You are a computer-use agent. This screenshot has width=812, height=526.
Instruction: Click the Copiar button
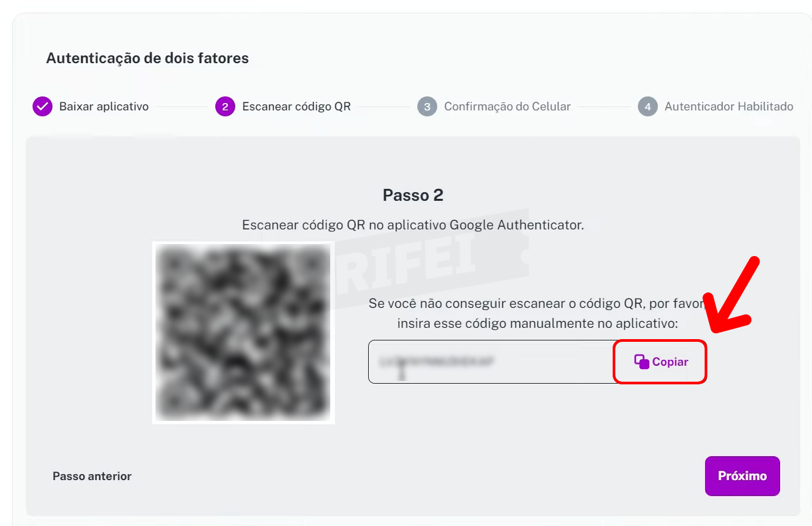[660, 362]
